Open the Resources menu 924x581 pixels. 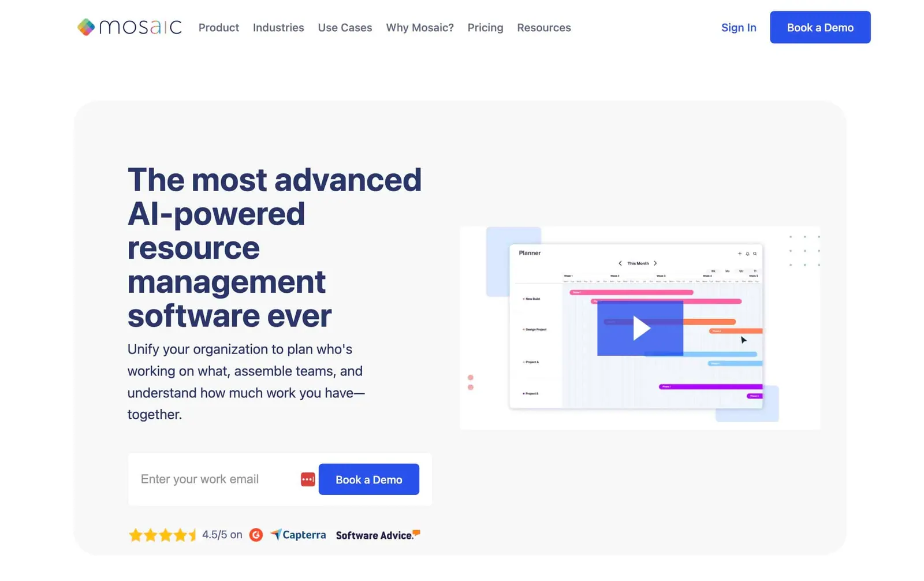coord(543,27)
